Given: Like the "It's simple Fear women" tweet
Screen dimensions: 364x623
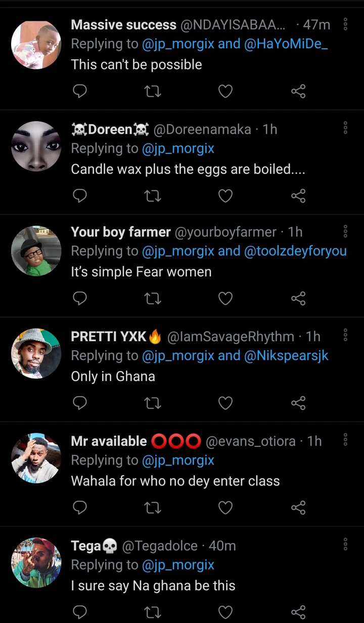Looking at the screenshot, I should (x=225, y=299).
